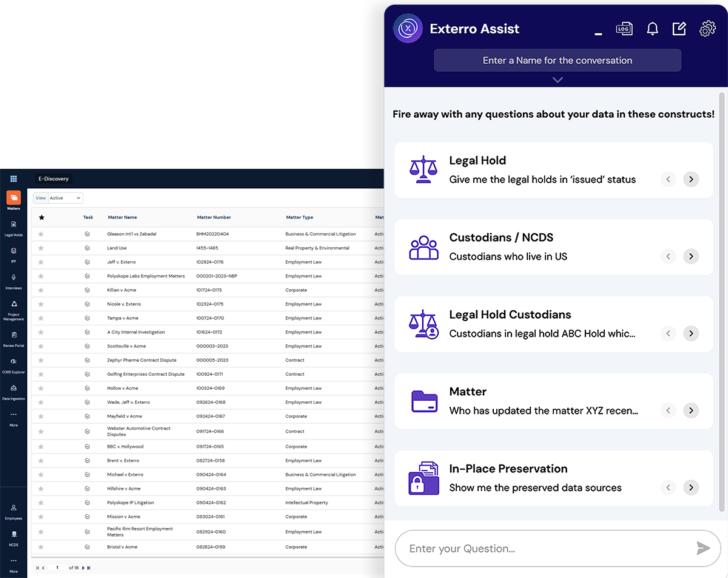Sort by the Task column header

click(88, 217)
